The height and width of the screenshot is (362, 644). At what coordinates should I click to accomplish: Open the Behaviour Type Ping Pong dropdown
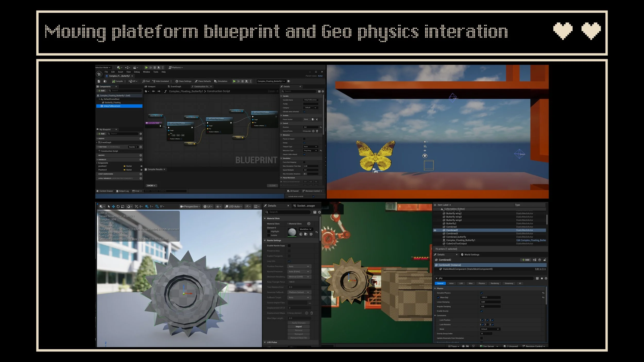pyautogui.click(x=310, y=151)
